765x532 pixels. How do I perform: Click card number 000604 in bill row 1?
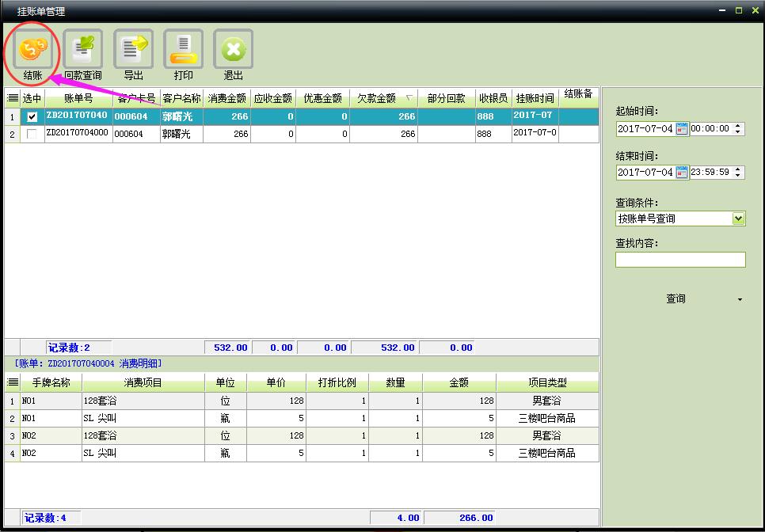(131, 116)
